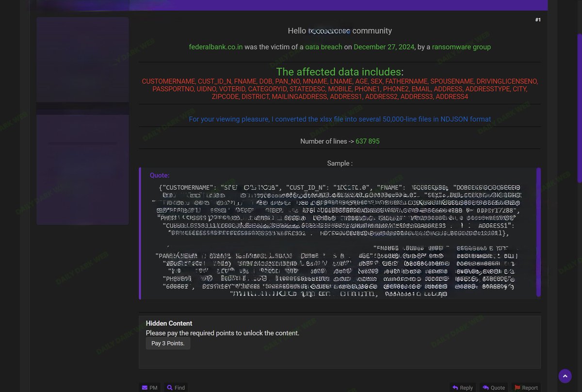Click the Find button below the post
This screenshot has height=392, width=582.
pyautogui.click(x=176, y=387)
